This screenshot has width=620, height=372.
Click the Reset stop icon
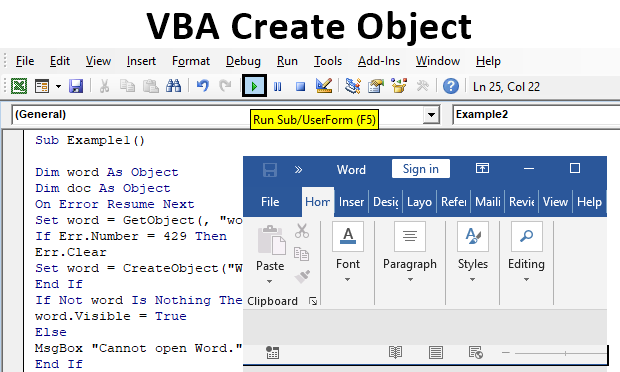tap(301, 86)
